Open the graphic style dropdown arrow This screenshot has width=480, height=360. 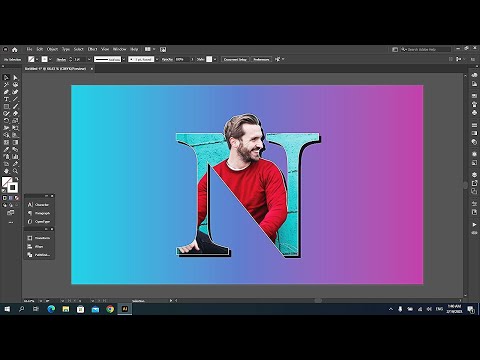215,59
